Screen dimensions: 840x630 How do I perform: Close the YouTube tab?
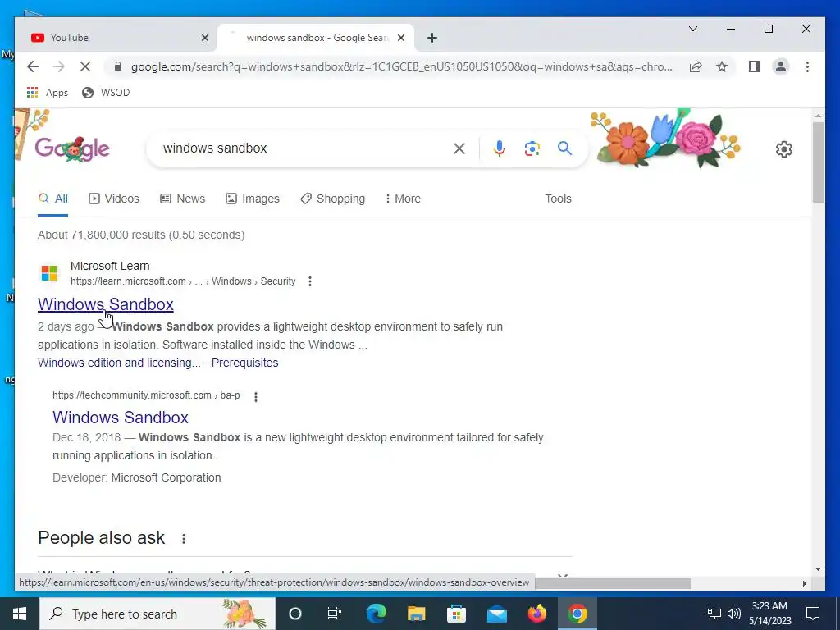pyautogui.click(x=204, y=38)
